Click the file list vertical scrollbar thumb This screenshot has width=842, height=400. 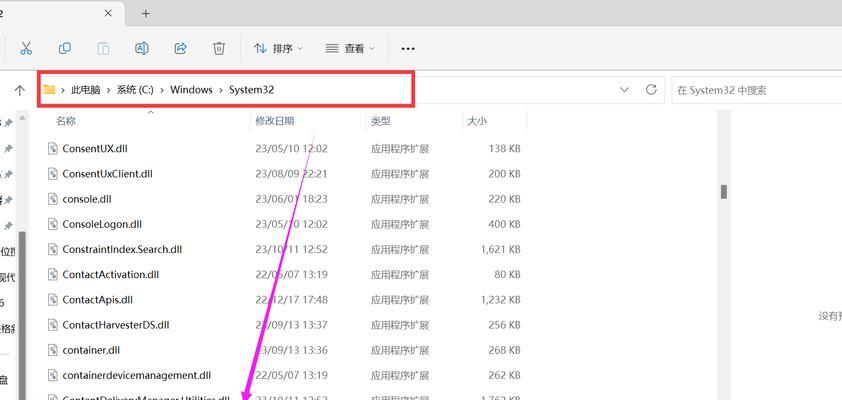click(724, 192)
